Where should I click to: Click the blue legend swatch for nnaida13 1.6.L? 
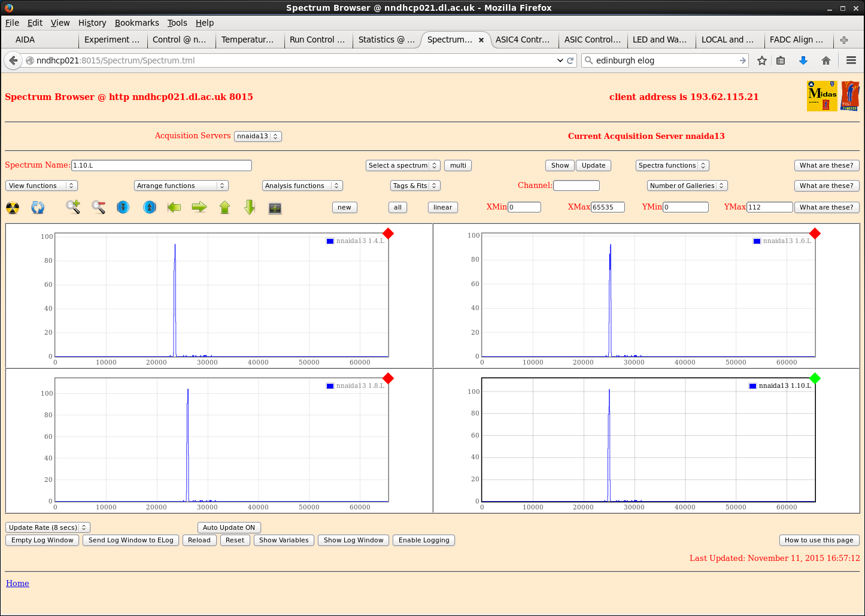coord(757,241)
